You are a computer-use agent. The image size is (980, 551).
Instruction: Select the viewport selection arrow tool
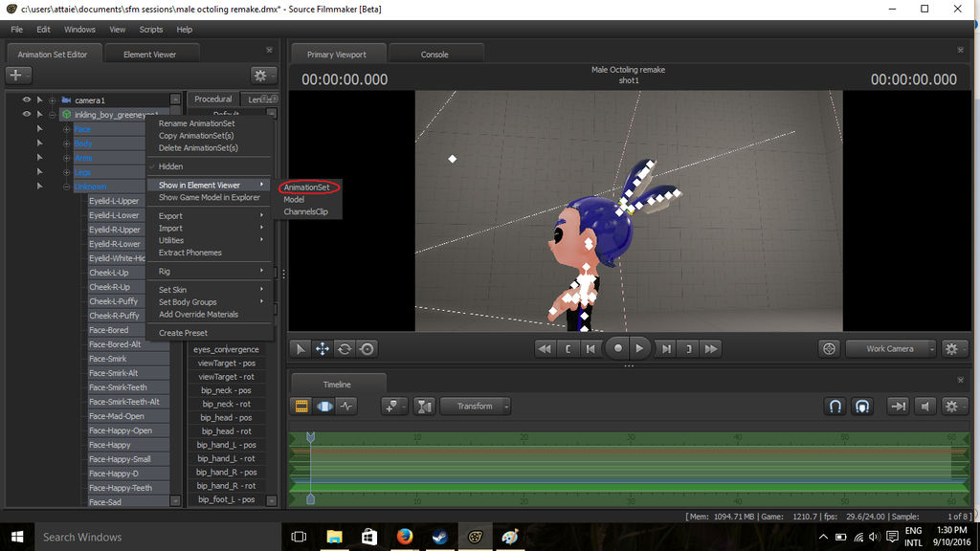point(300,348)
